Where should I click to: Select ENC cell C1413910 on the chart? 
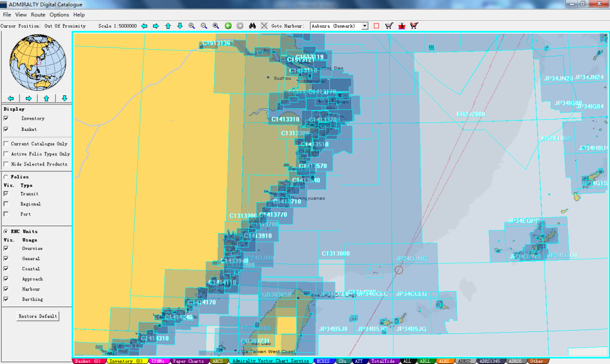point(258,236)
